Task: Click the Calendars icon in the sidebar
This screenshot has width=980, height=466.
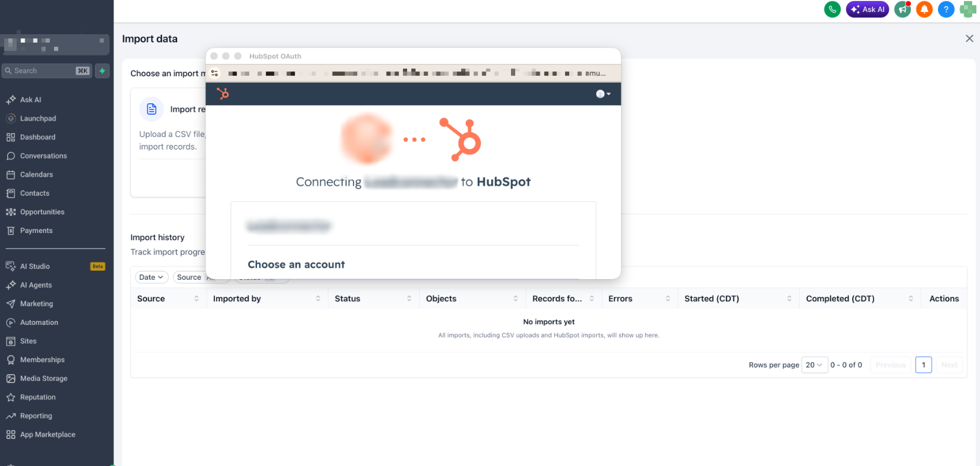Action: [x=11, y=174]
